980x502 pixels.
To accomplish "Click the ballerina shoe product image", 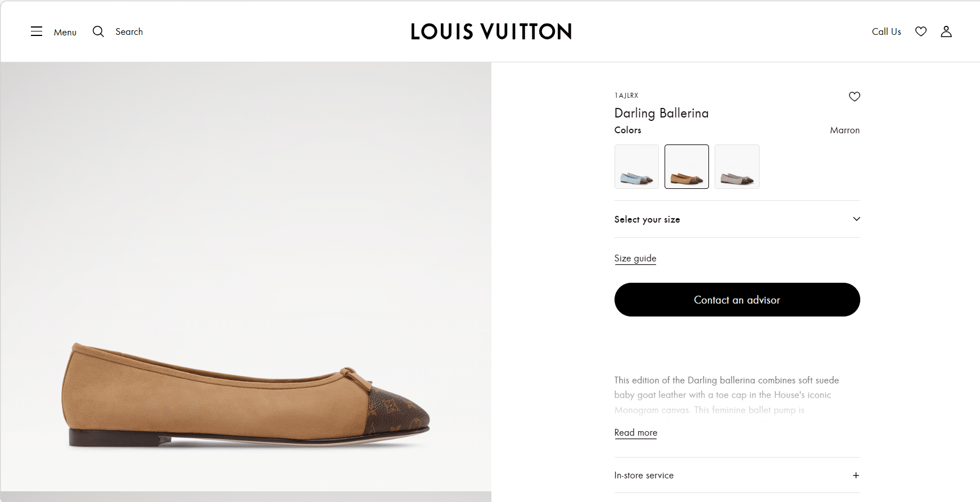I will coord(246,394).
